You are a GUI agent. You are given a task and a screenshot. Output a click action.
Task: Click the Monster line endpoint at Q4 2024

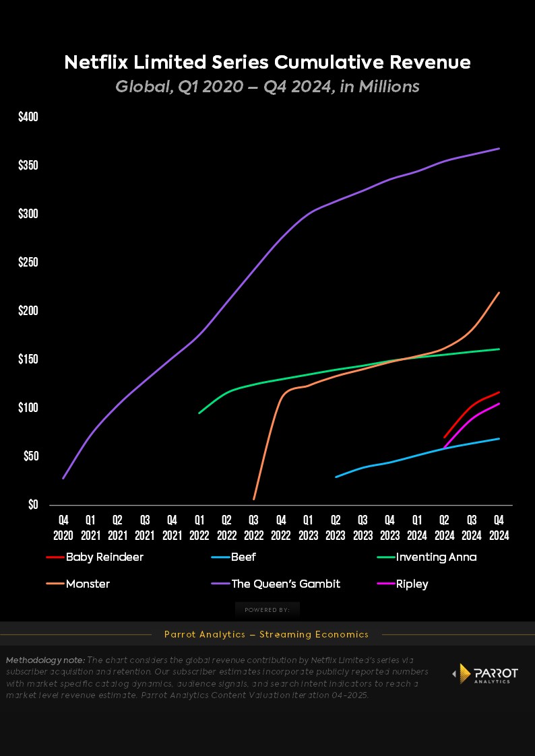[499, 292]
